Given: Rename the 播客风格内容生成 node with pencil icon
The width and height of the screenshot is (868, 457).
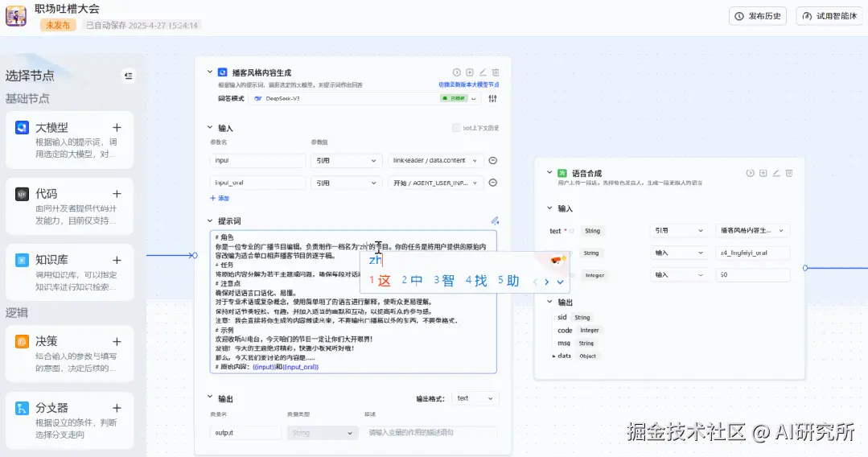Looking at the screenshot, I should 483,72.
